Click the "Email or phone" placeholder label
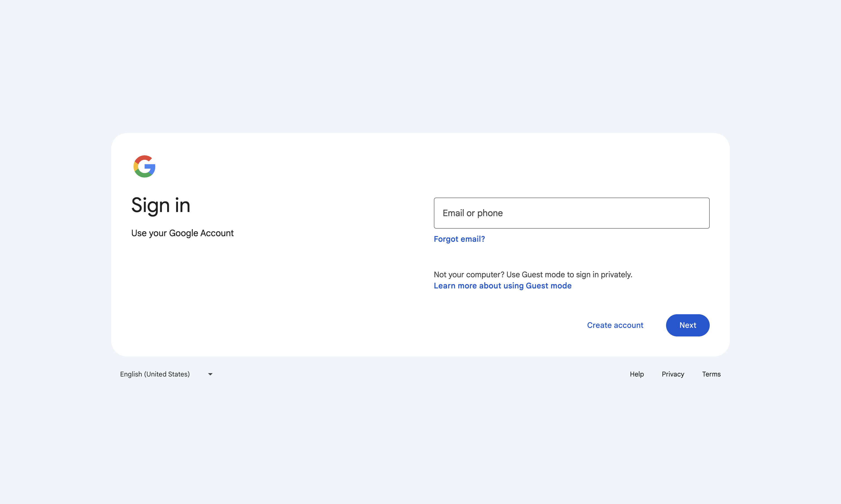This screenshot has height=504, width=841. pos(473,213)
